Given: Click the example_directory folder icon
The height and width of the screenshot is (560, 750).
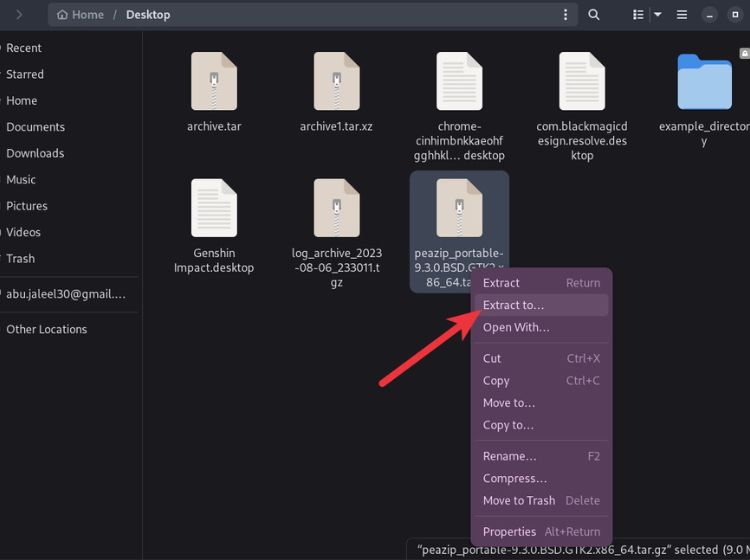Looking at the screenshot, I should pos(704,82).
